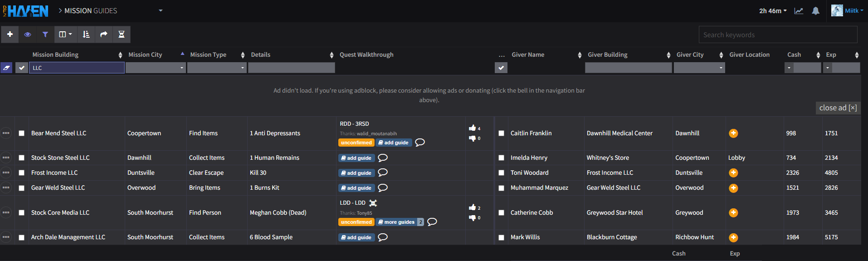Click the eraser clear-filters icon
Image resolution: width=868 pixels, height=261 pixels.
coord(7,68)
